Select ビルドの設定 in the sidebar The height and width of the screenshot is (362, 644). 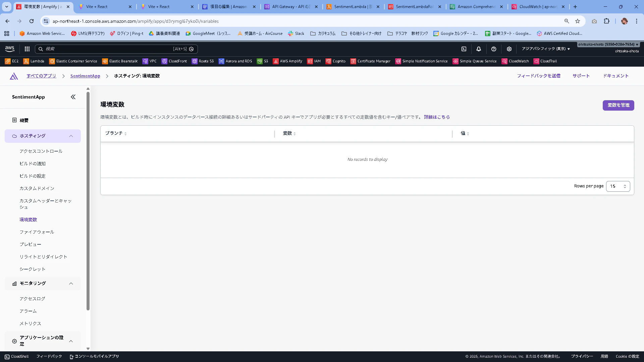(x=32, y=176)
